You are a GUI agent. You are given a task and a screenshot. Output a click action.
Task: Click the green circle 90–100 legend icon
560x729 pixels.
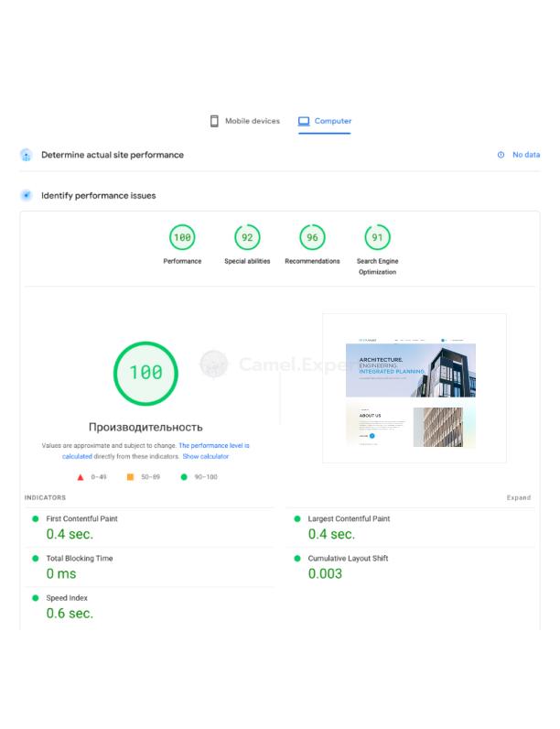coord(184,477)
